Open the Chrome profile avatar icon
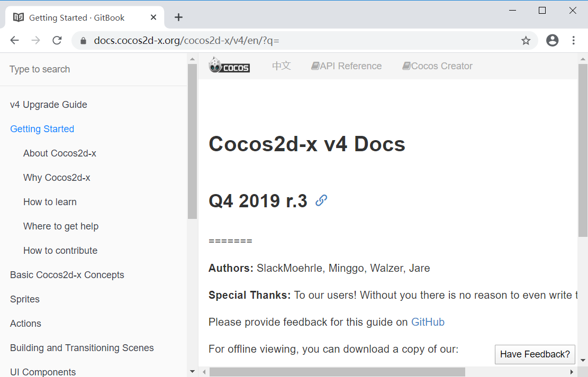The image size is (588, 377). click(x=553, y=41)
